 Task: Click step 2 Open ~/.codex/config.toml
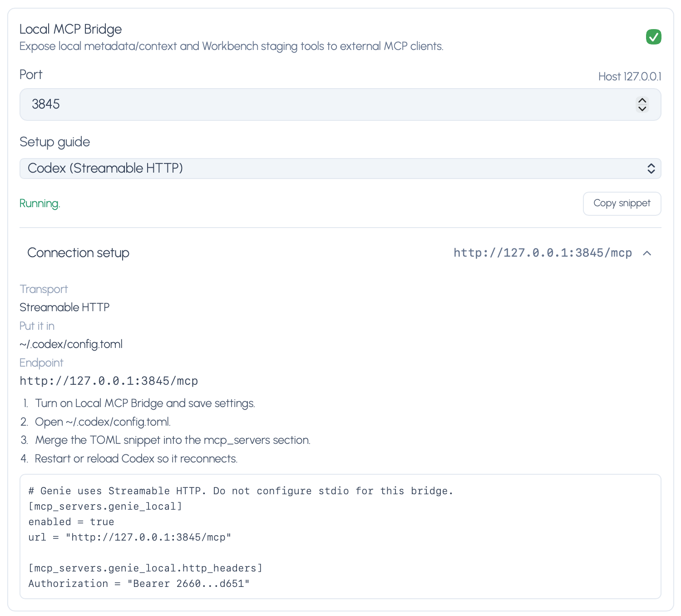pos(103,422)
